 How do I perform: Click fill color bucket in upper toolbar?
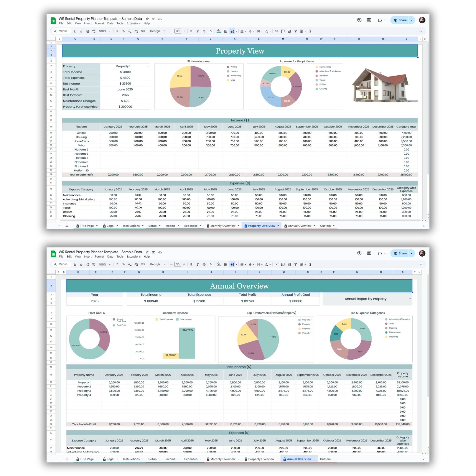[219, 31]
